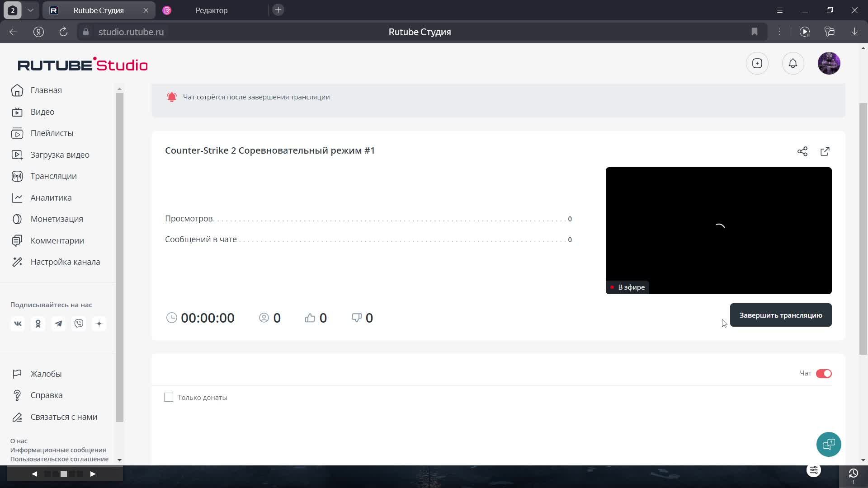Toggle the Чат switch off
The image size is (868, 488).
coord(824,374)
